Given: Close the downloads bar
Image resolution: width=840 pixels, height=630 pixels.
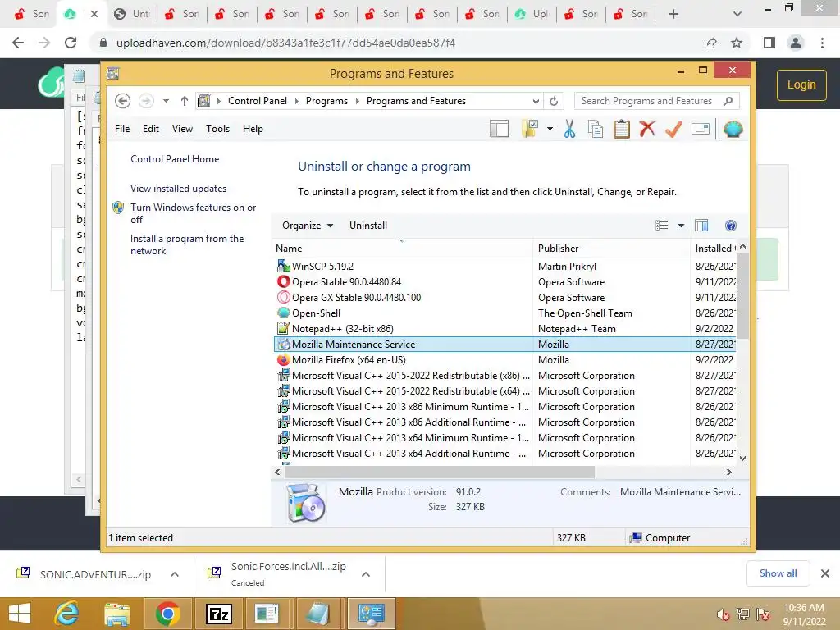Looking at the screenshot, I should point(825,573).
